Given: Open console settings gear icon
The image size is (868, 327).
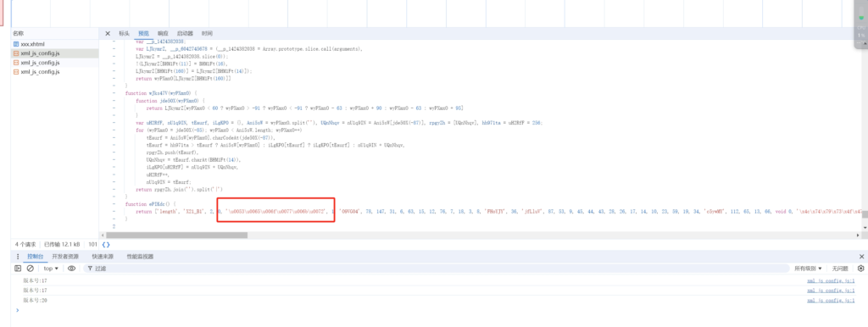Looking at the screenshot, I should pos(861,269).
